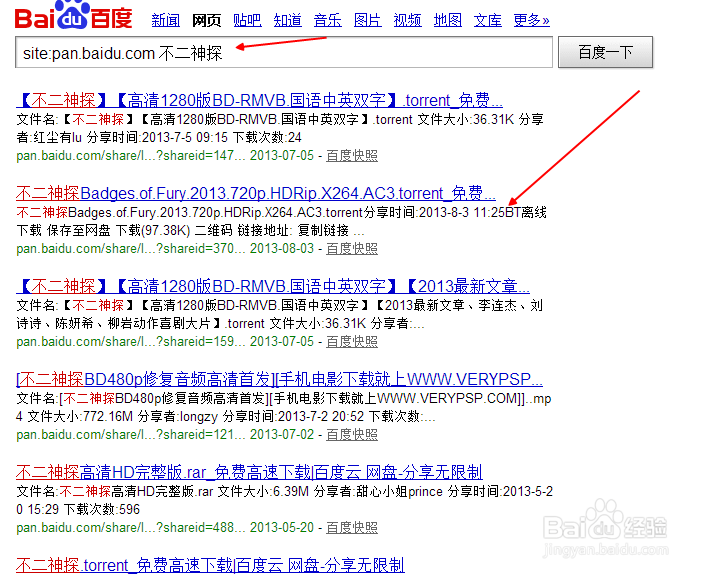Click the 百度一下 search button
The image size is (708, 574).
(x=606, y=52)
